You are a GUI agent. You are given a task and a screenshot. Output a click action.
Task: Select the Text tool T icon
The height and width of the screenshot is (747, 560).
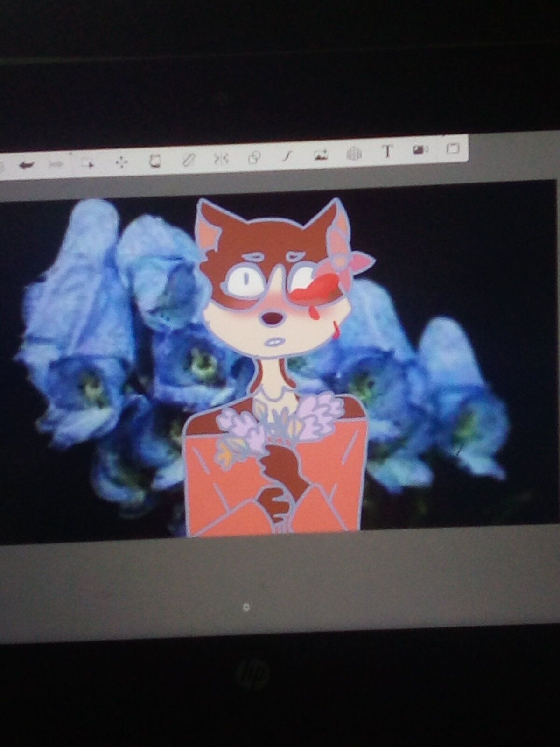(387, 152)
